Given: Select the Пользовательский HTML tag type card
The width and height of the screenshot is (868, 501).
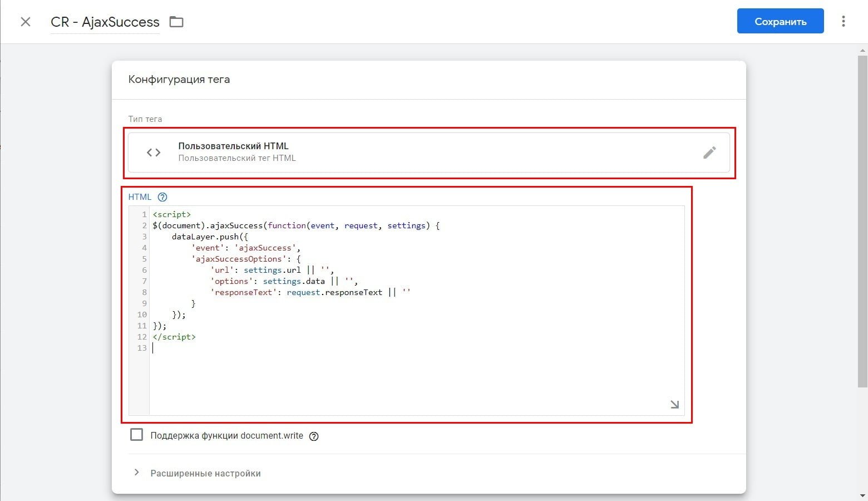Looking at the screenshot, I should pos(428,153).
